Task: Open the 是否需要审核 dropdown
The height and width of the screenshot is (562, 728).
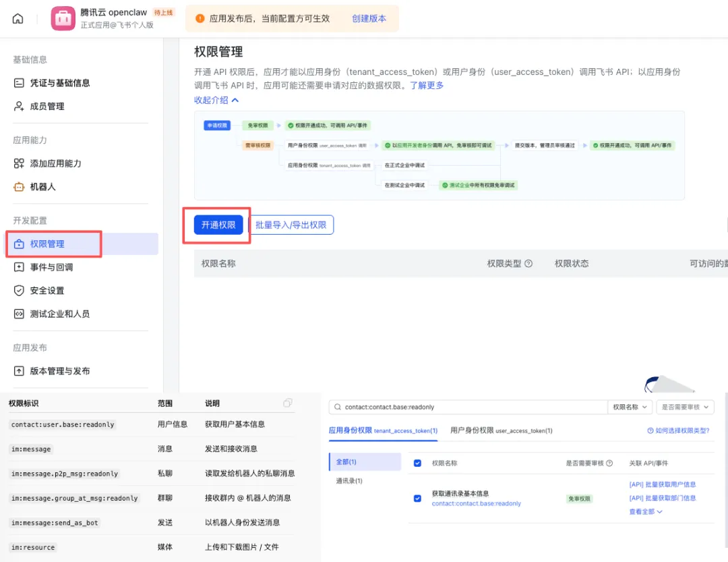Action: coord(684,408)
